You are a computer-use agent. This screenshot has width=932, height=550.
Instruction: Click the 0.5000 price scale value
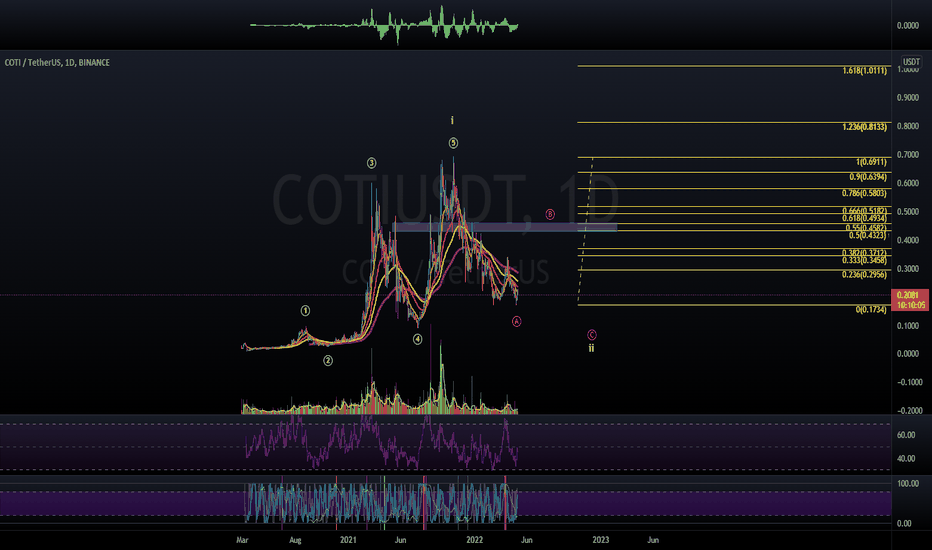(x=908, y=212)
